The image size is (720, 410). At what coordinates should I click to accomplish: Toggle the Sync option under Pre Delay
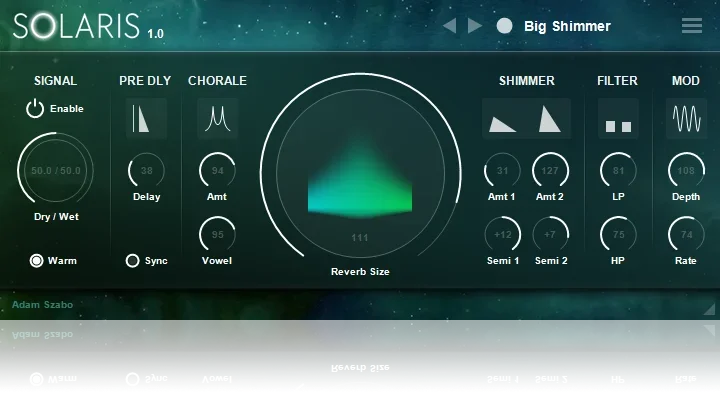point(132,261)
